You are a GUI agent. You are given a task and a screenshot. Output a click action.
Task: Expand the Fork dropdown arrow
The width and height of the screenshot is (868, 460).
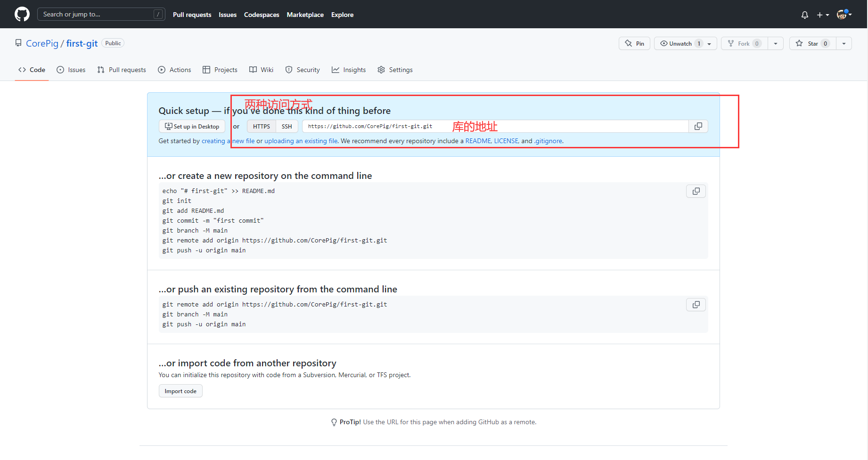click(x=776, y=43)
